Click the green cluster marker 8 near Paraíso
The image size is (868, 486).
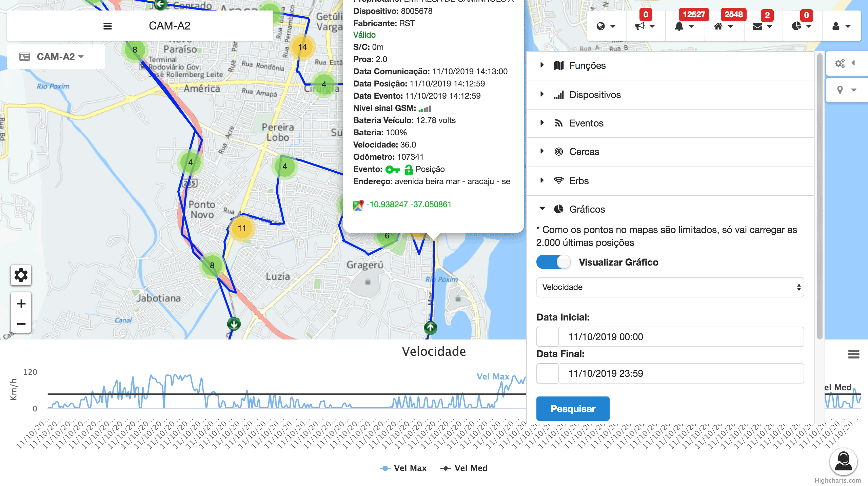[x=135, y=50]
